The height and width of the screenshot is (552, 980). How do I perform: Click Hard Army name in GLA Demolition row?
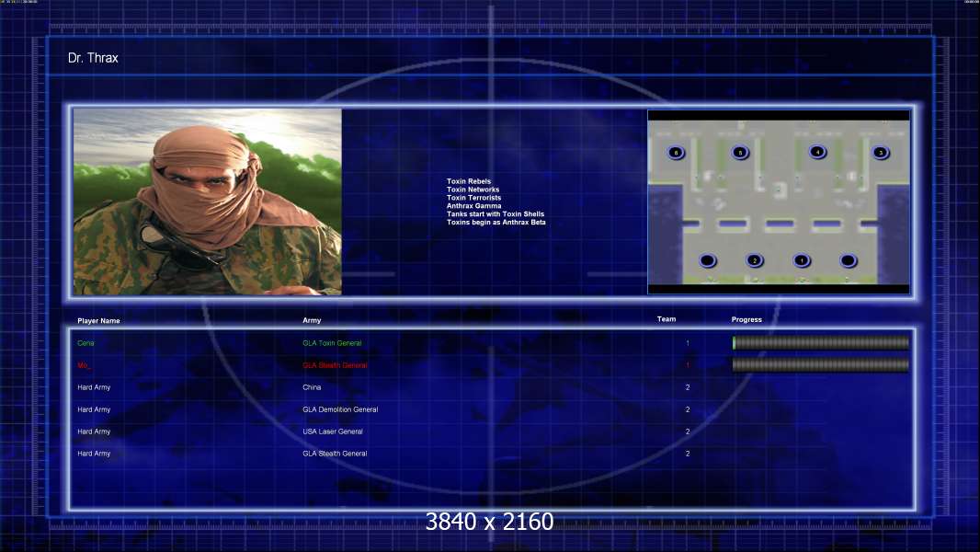pyautogui.click(x=94, y=409)
